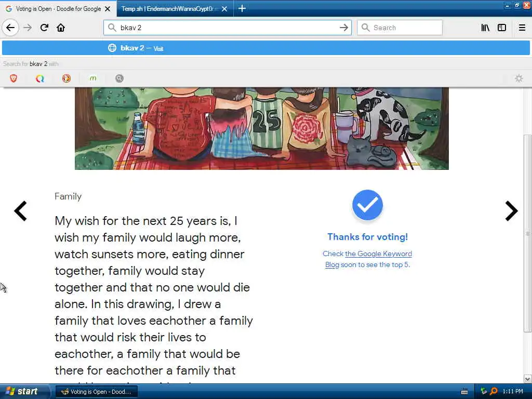Search with the multicolor Q engine icon
This screenshot has height=399, width=532.
coord(40,78)
